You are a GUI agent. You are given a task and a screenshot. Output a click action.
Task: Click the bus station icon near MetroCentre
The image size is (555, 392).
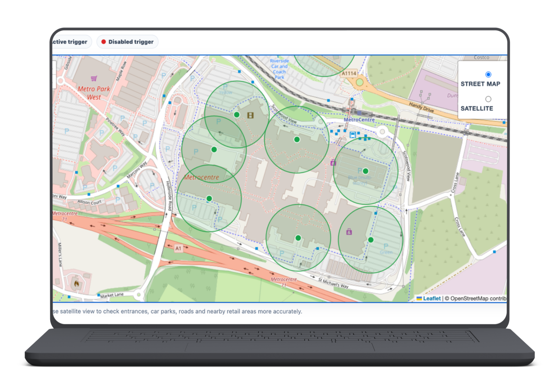tap(353, 135)
